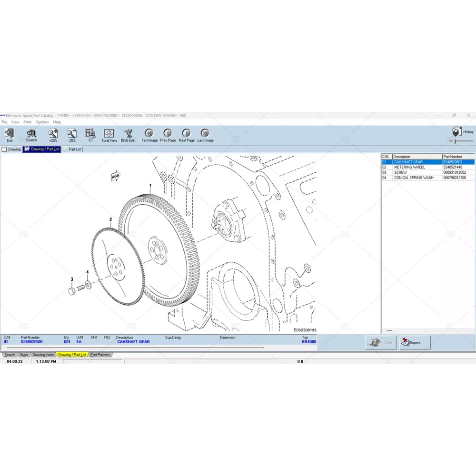Click the Exit toolbar icon
The image size is (476, 476).
pyautogui.click(x=10, y=134)
